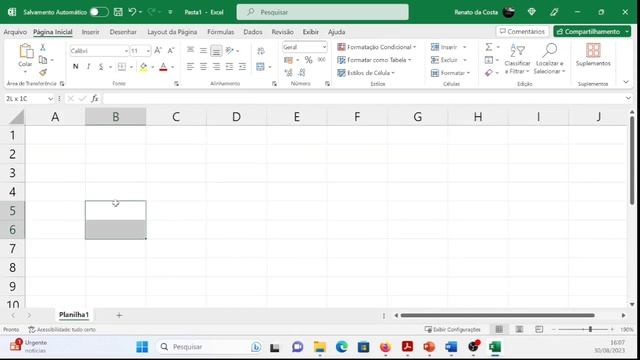This screenshot has height=360, width=640.
Task: Click the horizontal scrollbar
Action: [x=497, y=315]
